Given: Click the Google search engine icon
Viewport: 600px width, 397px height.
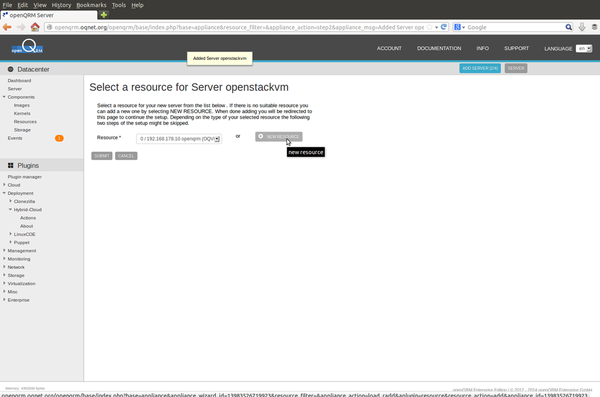Looking at the screenshot, I should coord(457,27).
